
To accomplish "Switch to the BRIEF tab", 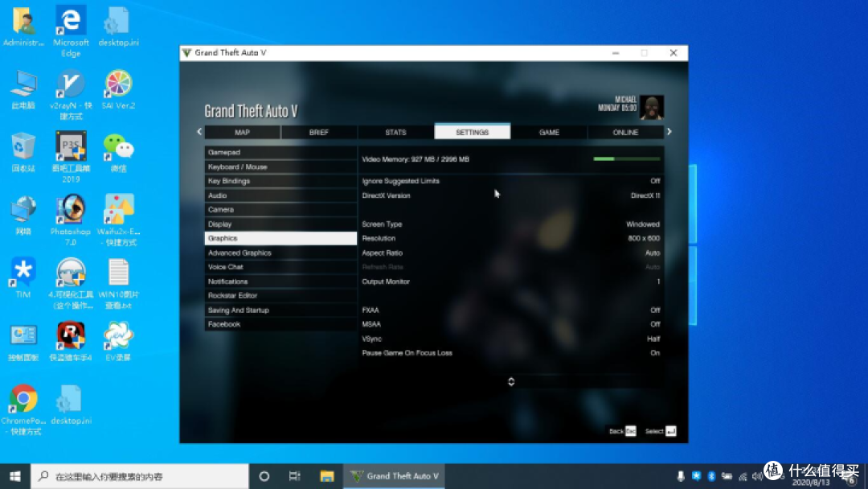I will pyautogui.click(x=319, y=133).
